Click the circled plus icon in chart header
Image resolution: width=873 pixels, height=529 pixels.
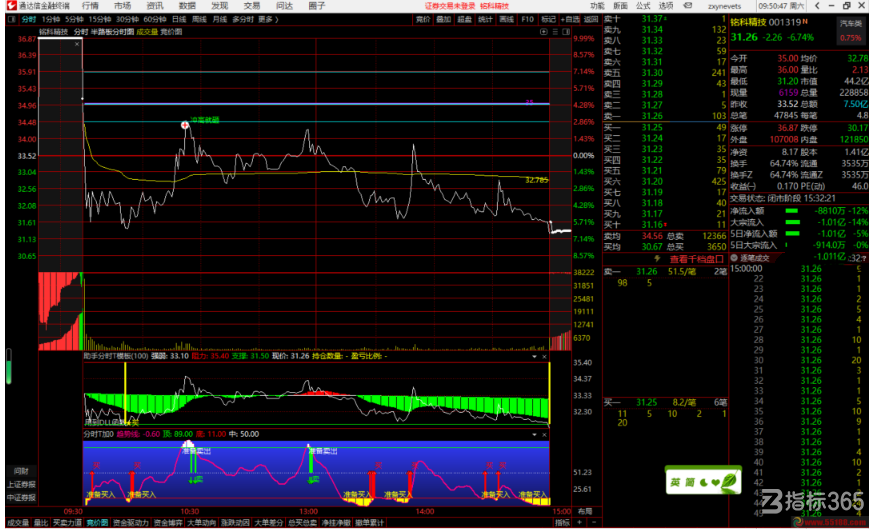544,32
